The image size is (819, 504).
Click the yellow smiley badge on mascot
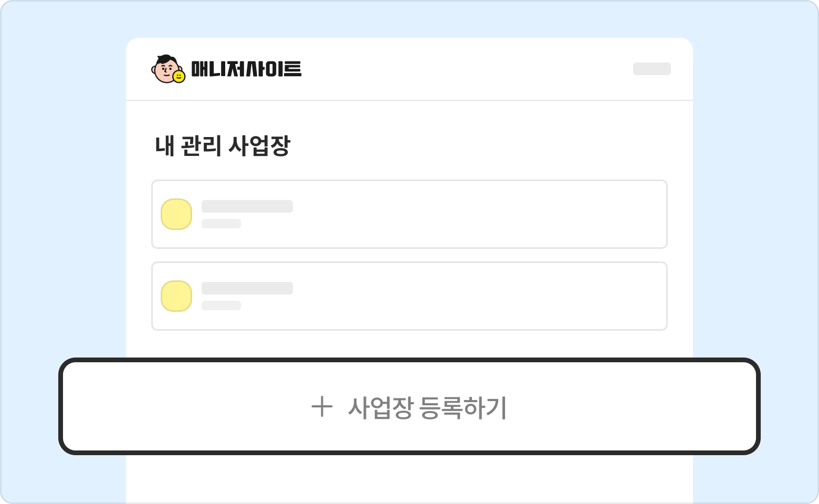click(x=179, y=77)
